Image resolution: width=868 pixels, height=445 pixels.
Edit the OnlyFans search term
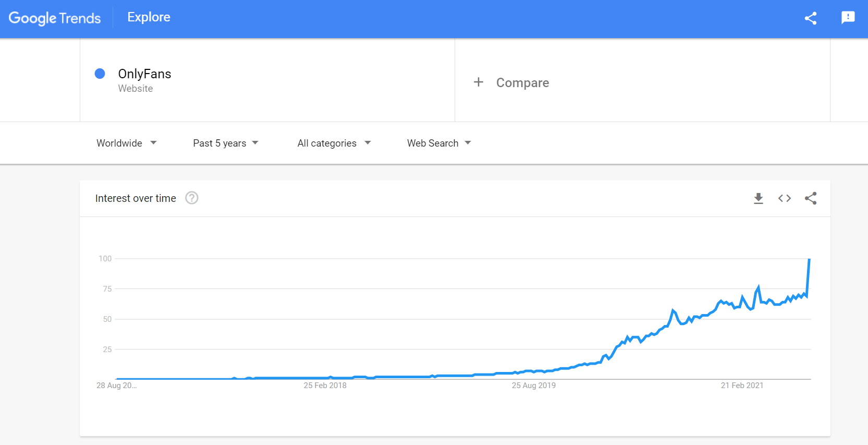(x=145, y=74)
